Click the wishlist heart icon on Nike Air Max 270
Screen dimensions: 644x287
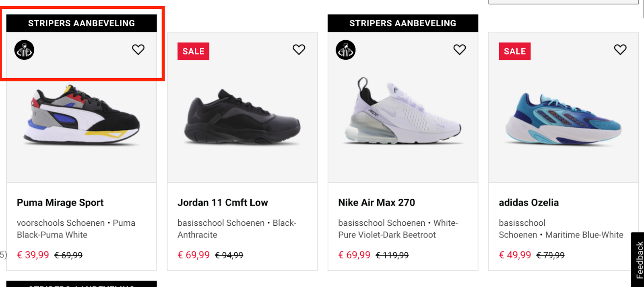pos(460,49)
